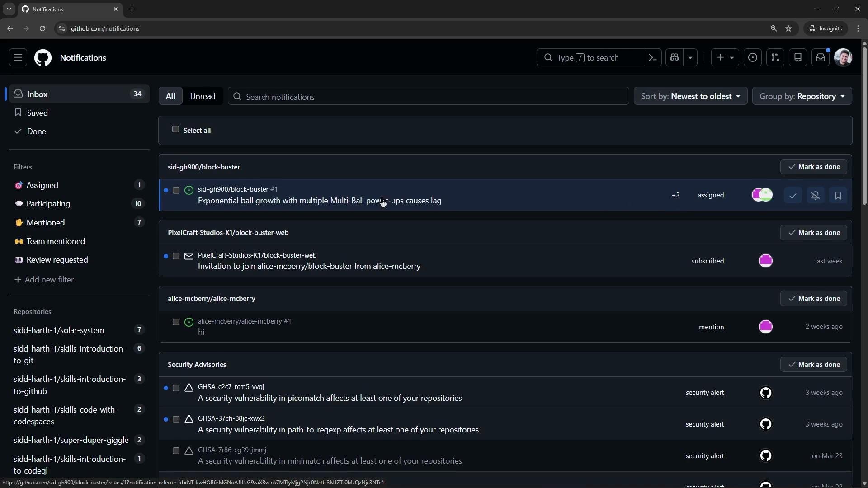Switch to the Unread notifications tab
This screenshot has width=868, height=488.
tap(203, 96)
